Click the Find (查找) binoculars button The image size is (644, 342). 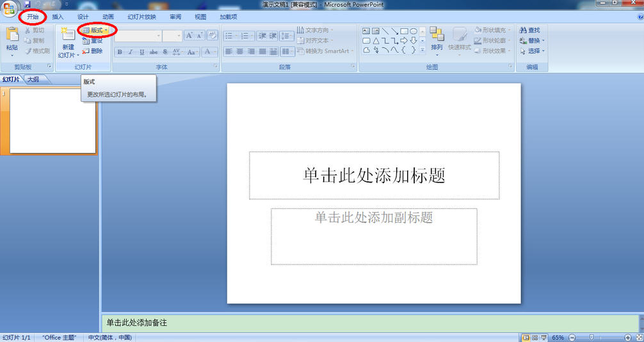pyautogui.click(x=530, y=30)
